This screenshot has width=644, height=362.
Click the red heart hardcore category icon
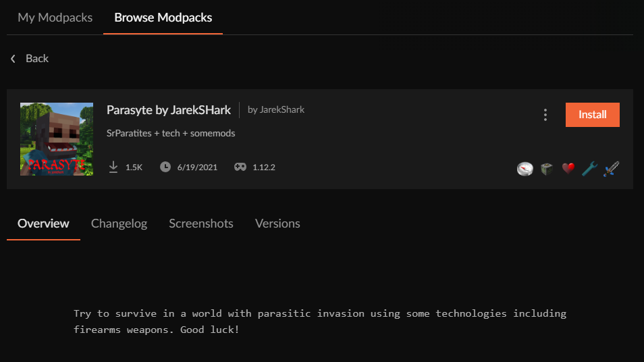pos(568,169)
